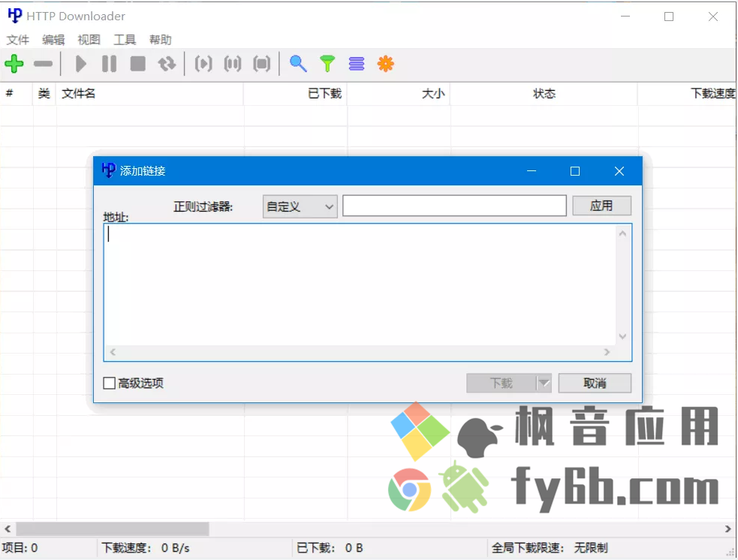Minimize the 添加链接 dialog

[x=532, y=171]
